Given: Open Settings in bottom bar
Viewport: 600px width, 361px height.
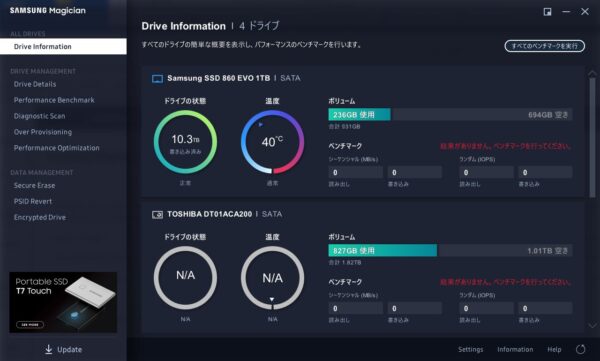Looking at the screenshot, I should [471, 349].
